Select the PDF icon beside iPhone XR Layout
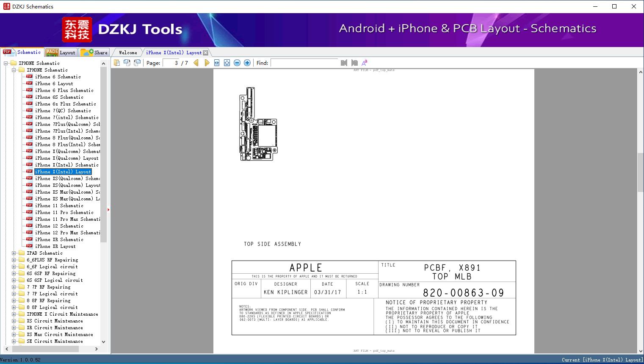The image size is (644, 364). tap(29, 246)
